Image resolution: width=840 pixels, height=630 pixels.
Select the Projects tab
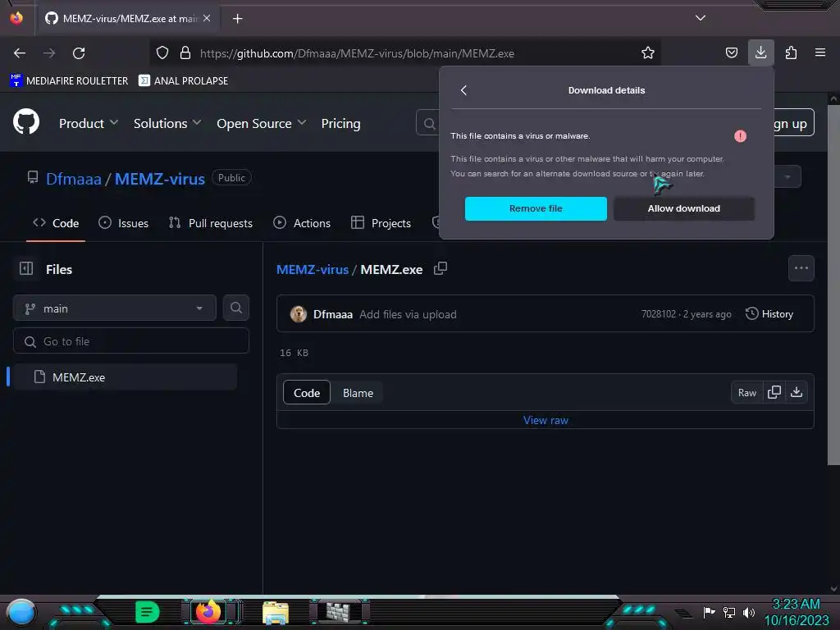(x=381, y=223)
